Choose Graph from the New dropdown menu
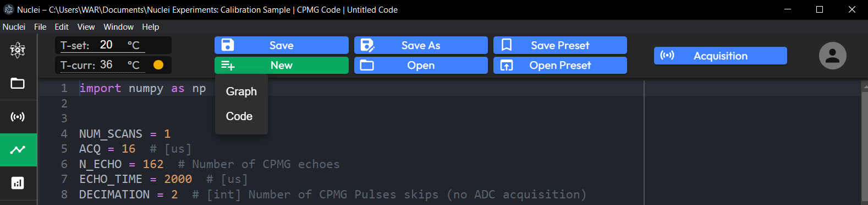This screenshot has height=205, width=868. click(x=241, y=91)
